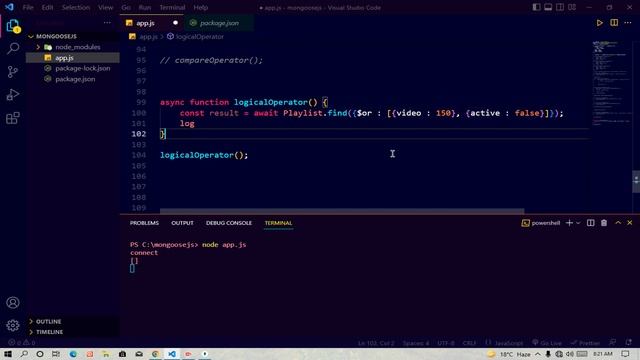This screenshot has height=360, width=640.
Task: Open editor More Actions ellipsis
Action: coord(628,23)
